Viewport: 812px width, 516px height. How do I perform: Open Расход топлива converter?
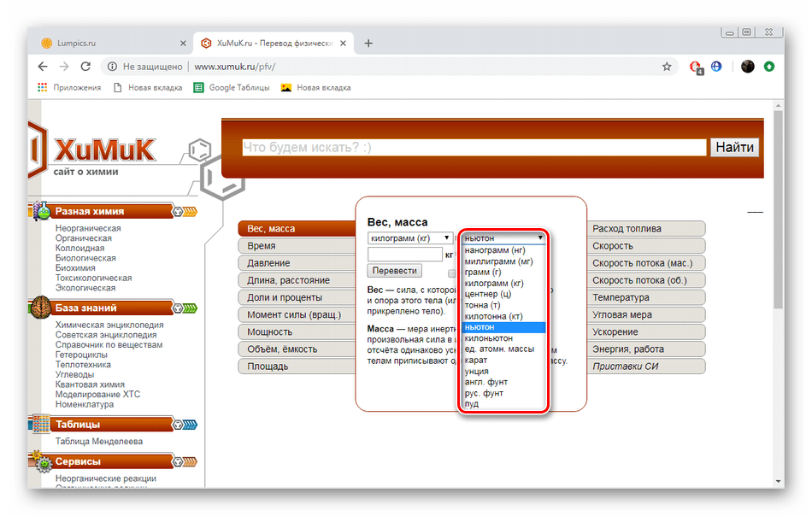(x=646, y=229)
